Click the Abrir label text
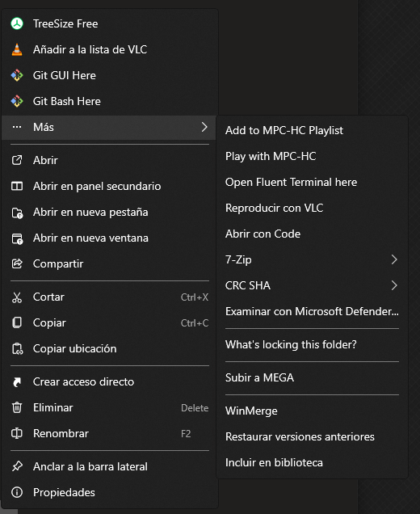Image resolution: width=420 pixels, height=514 pixels. click(45, 160)
